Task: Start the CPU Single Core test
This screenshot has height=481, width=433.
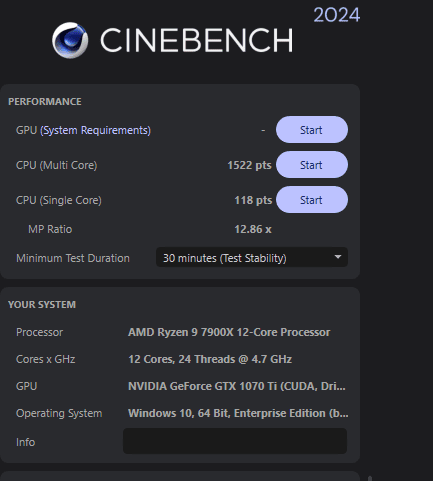Action: click(x=312, y=200)
